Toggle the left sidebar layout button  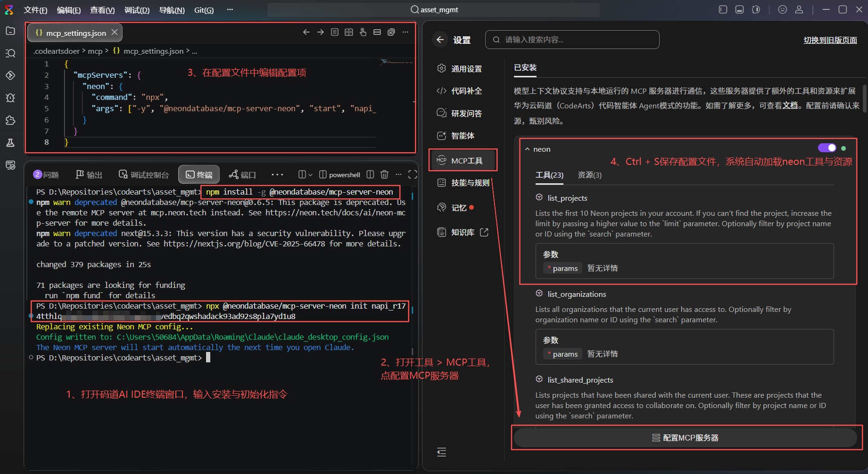tap(723, 9)
